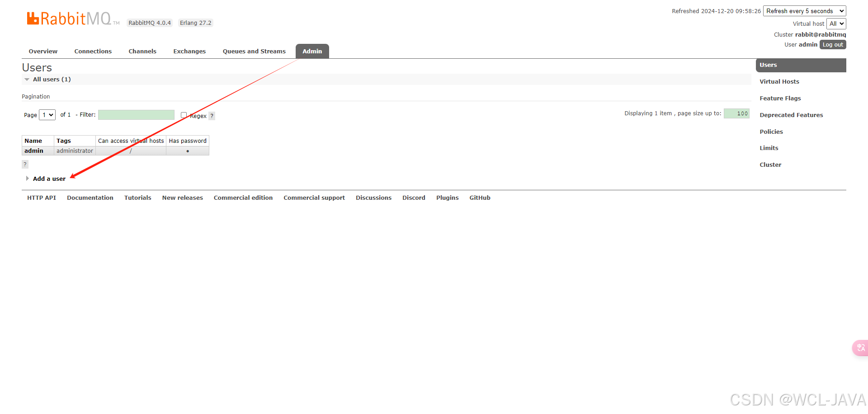Open the Commercial support footer link
Viewport: 868px width, 414px height.
point(314,198)
